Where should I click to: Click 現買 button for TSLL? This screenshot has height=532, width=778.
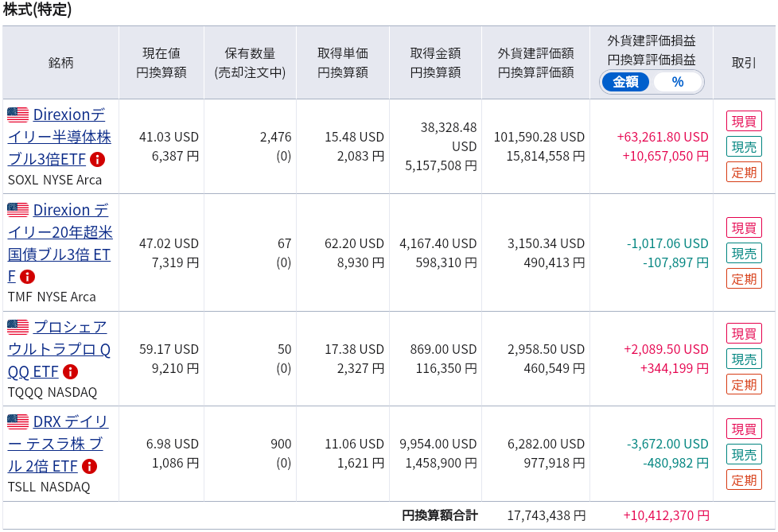coord(744,429)
